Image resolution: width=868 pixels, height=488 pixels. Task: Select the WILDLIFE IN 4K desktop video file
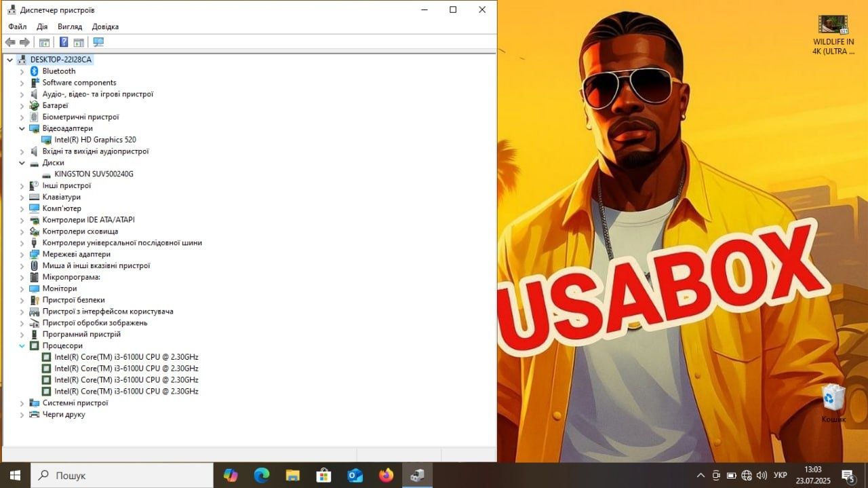click(833, 35)
